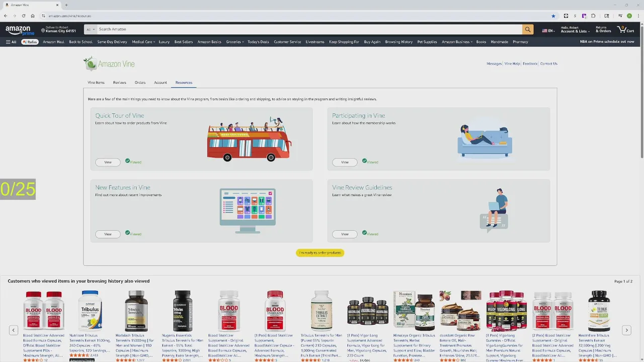View New Features in Vine
The width and height of the screenshot is (644, 362).
coord(108,234)
